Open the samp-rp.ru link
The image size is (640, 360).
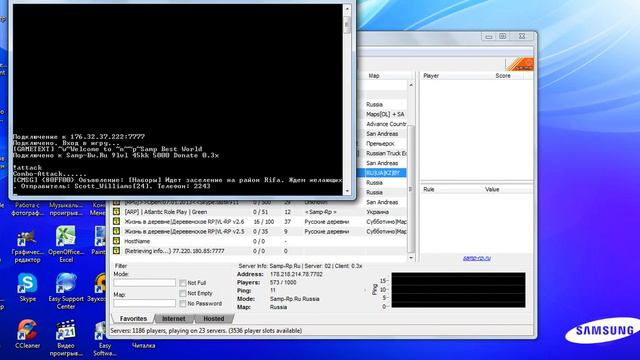point(477,258)
